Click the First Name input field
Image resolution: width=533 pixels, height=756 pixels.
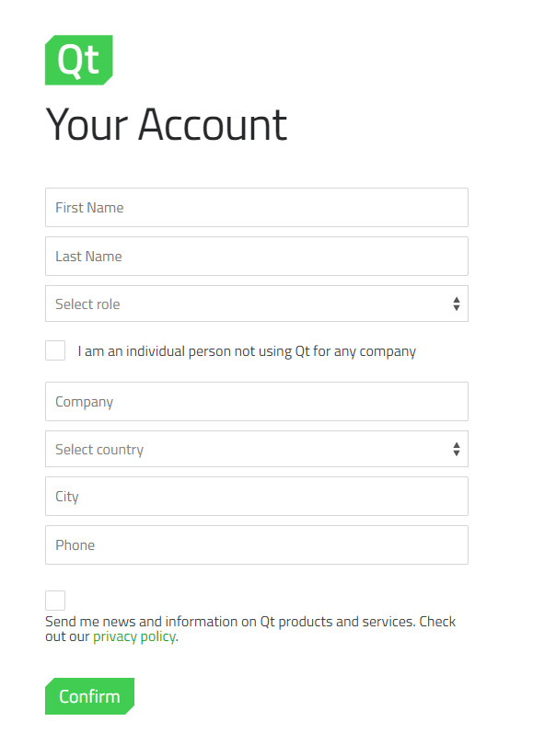tap(256, 207)
